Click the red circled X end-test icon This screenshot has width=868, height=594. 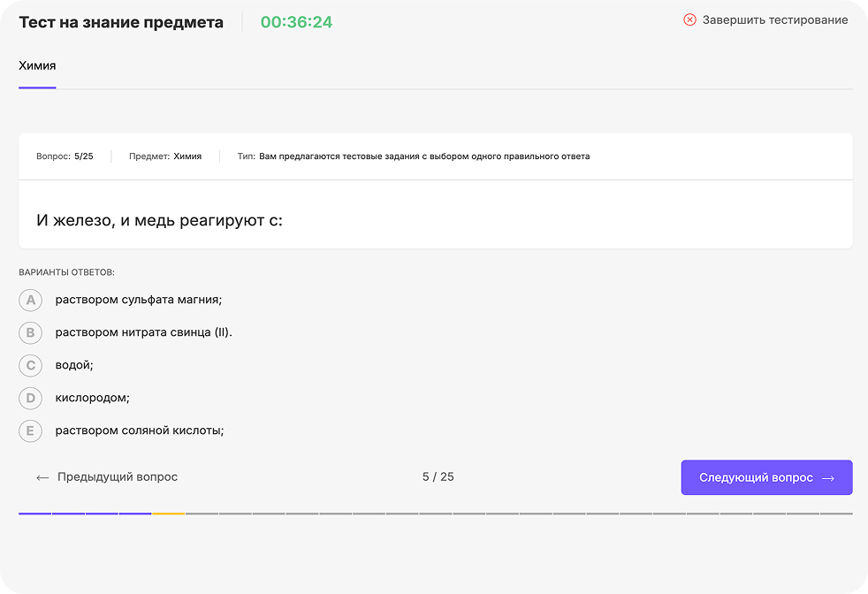(689, 20)
